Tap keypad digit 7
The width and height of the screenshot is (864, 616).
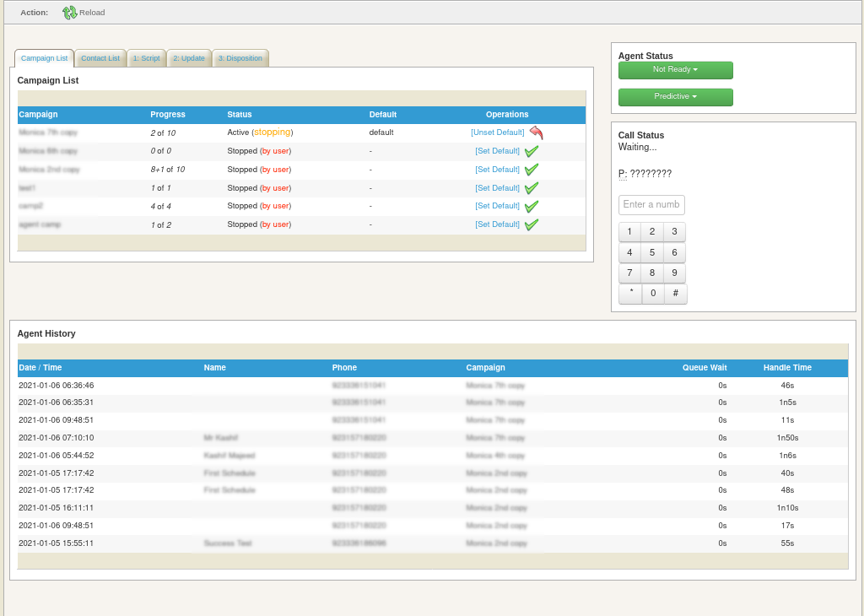coord(629,273)
